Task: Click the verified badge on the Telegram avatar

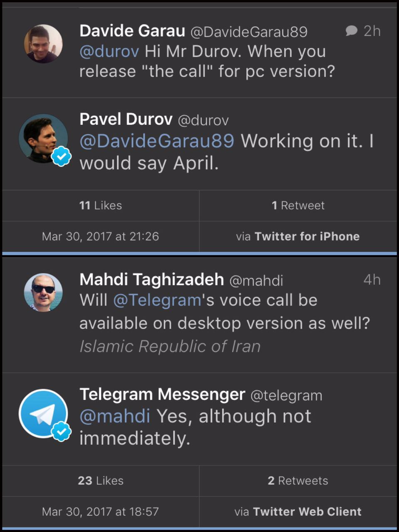Action: pyautogui.click(x=62, y=431)
